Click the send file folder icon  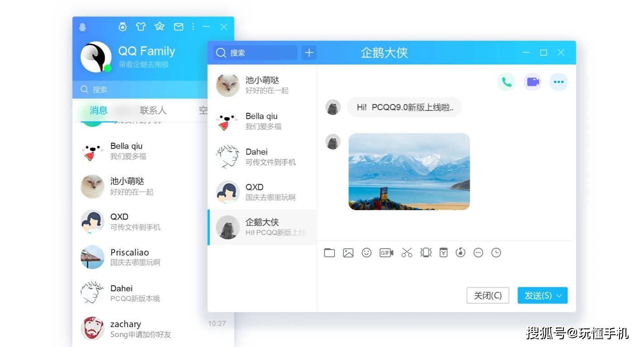(329, 253)
